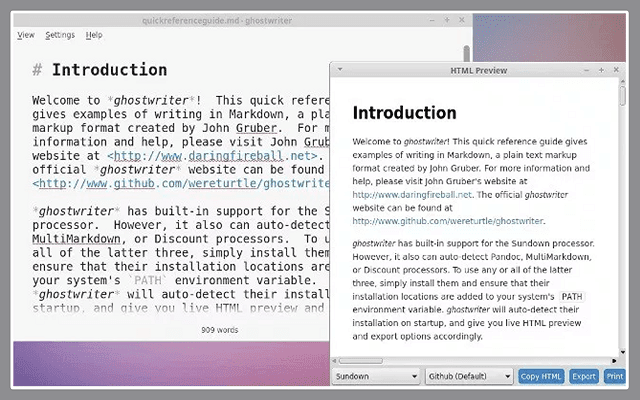Open the Settings menu
The width and height of the screenshot is (640, 400).
(x=60, y=35)
